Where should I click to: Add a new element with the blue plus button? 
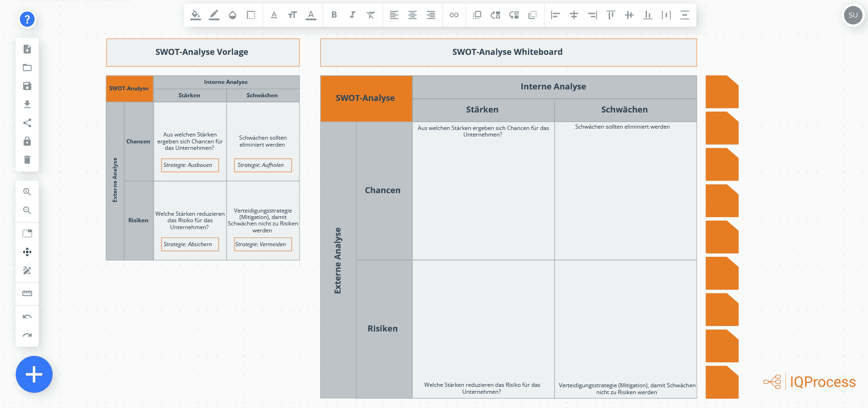34,374
